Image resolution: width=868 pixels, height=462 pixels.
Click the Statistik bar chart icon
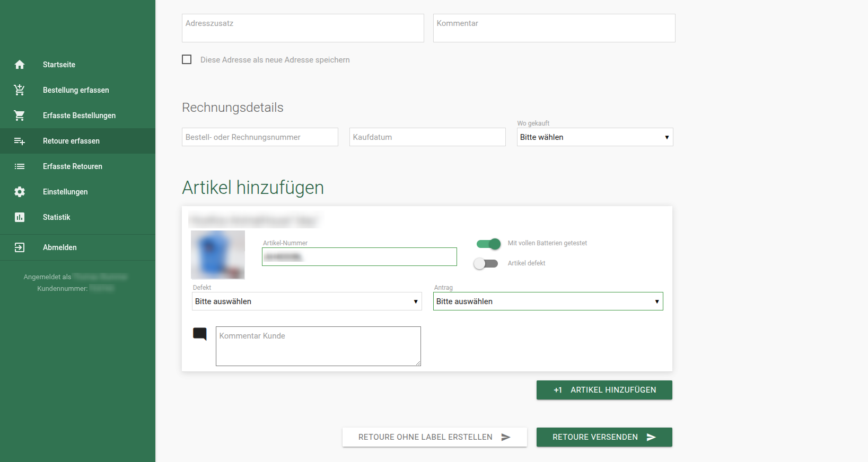click(x=20, y=217)
